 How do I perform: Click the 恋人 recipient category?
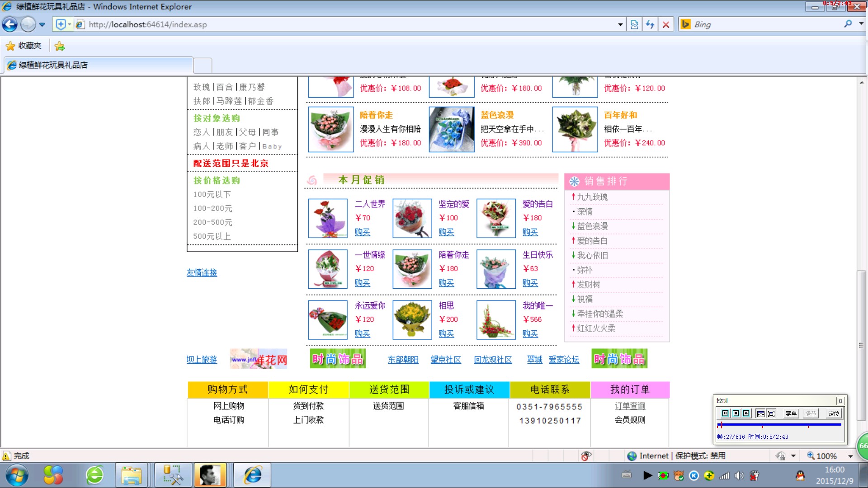point(201,132)
